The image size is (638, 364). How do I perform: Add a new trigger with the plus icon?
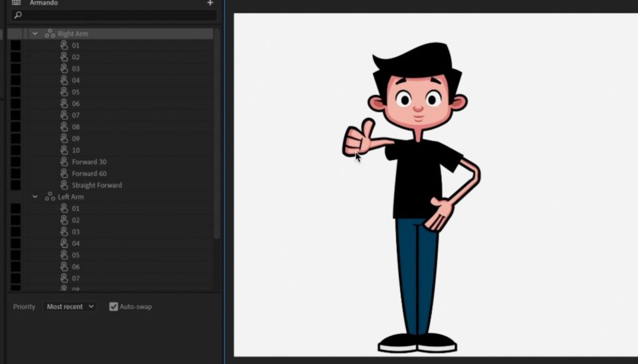(x=210, y=3)
